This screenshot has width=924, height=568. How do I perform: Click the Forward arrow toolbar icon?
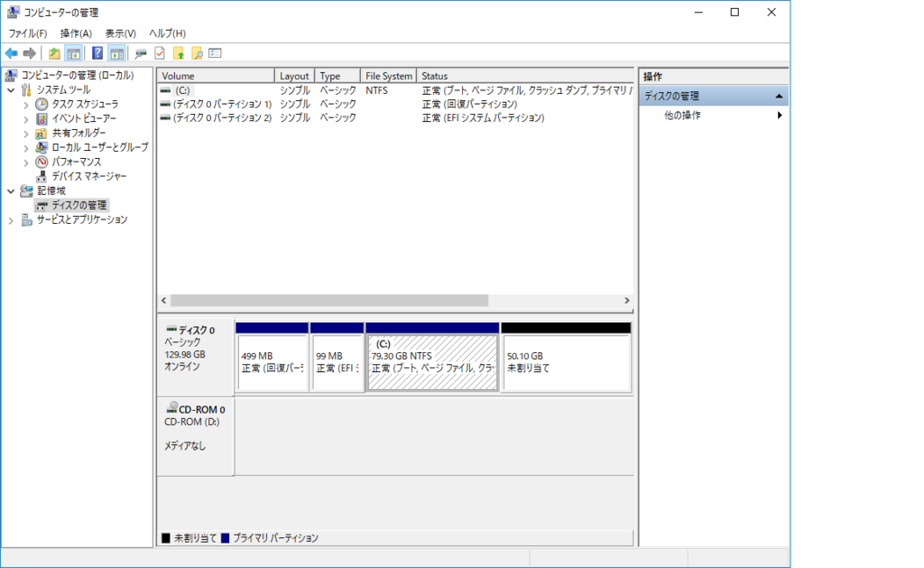[29, 53]
